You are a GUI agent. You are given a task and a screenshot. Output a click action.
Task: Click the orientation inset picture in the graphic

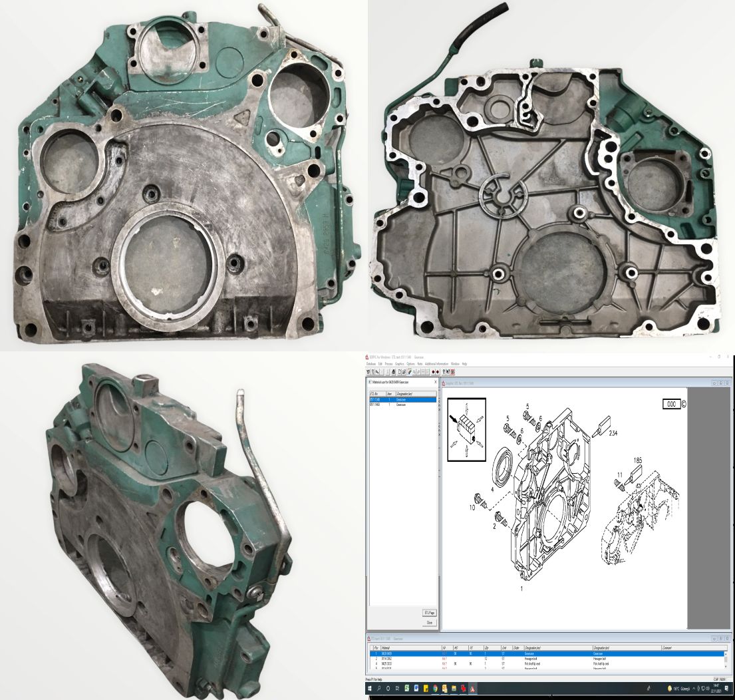coord(466,430)
